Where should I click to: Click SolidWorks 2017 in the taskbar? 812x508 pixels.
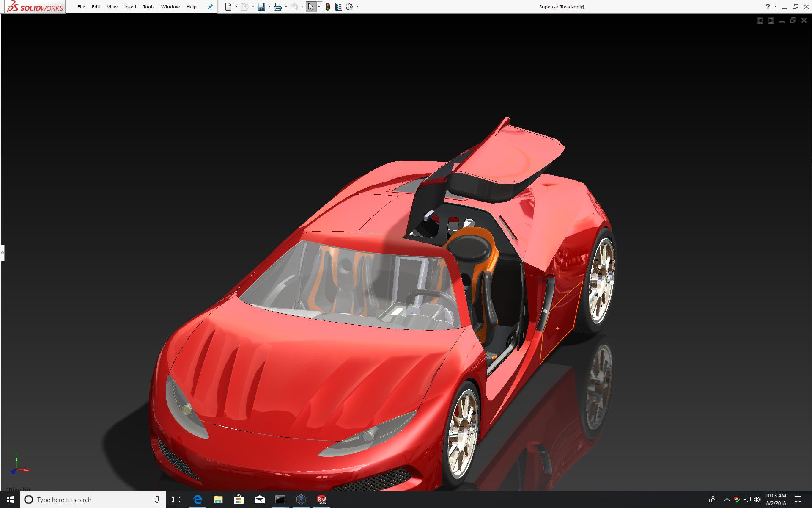click(322, 500)
